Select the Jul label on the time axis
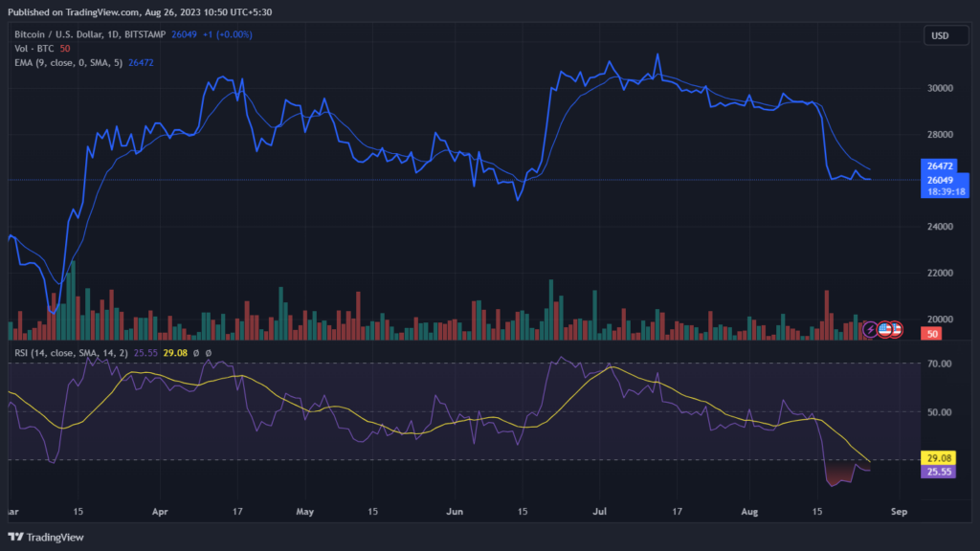 pyautogui.click(x=602, y=512)
